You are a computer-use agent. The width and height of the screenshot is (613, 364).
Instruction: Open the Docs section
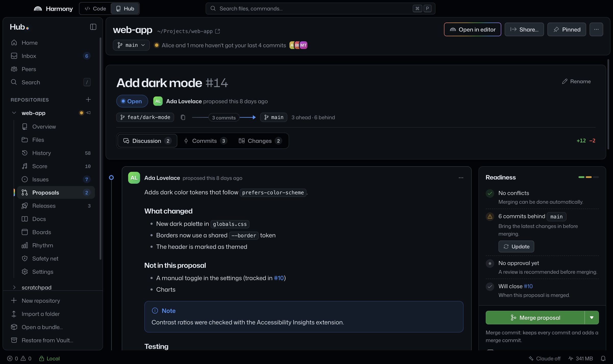(56, 219)
